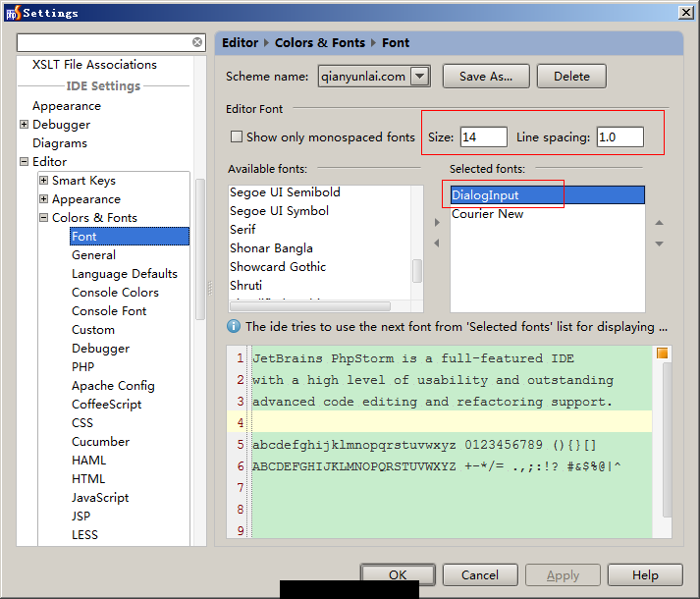Screen dimensions: 700x599
Task: Open Console Colors
Action: (115, 293)
